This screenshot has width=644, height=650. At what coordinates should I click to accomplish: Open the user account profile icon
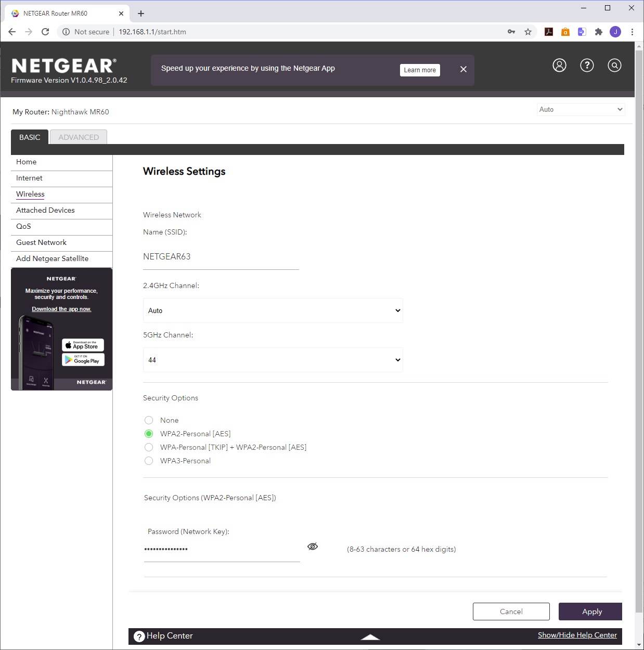[x=559, y=66]
